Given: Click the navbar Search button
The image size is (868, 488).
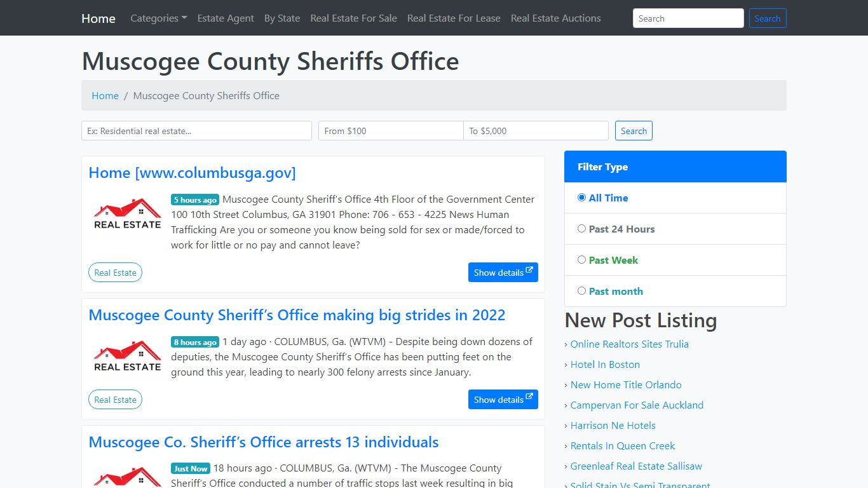Looking at the screenshot, I should click(768, 18).
